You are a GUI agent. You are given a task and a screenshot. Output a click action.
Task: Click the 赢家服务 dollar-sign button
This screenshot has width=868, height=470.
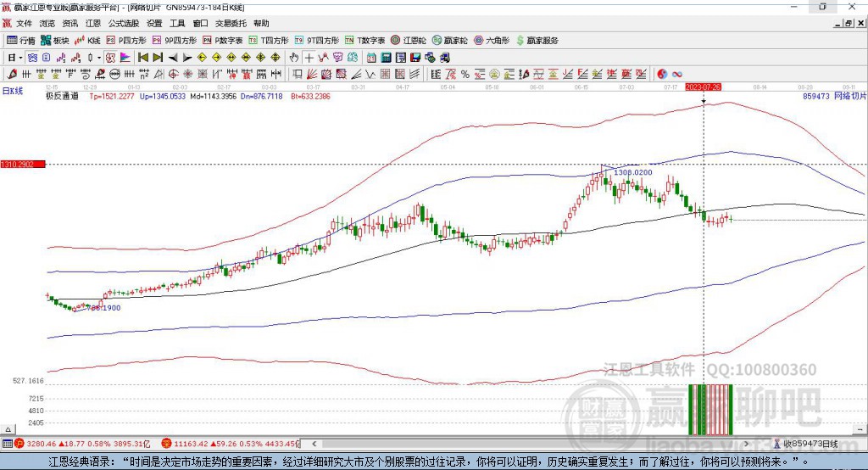[x=537, y=41]
